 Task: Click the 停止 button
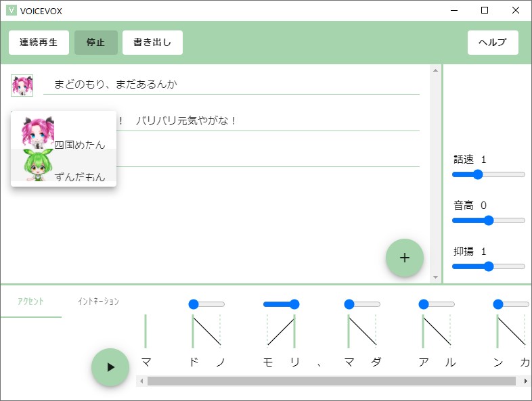pos(96,43)
